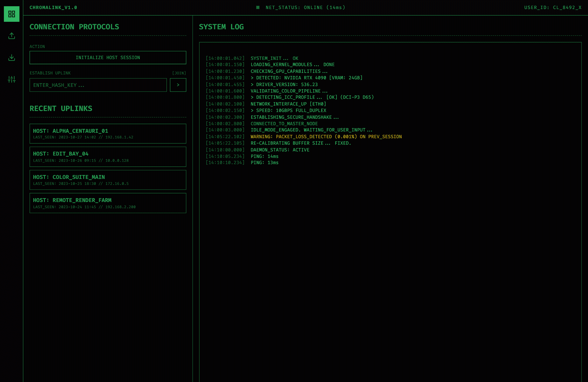Screen dimensions: 588x382
Task: Click the USER_ID CL_8492_X label
Action: coord(553,8)
